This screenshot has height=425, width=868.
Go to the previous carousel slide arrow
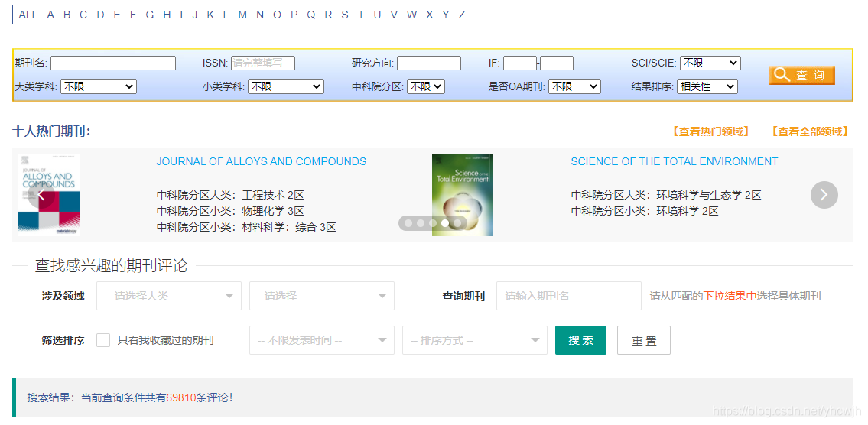pos(41,195)
